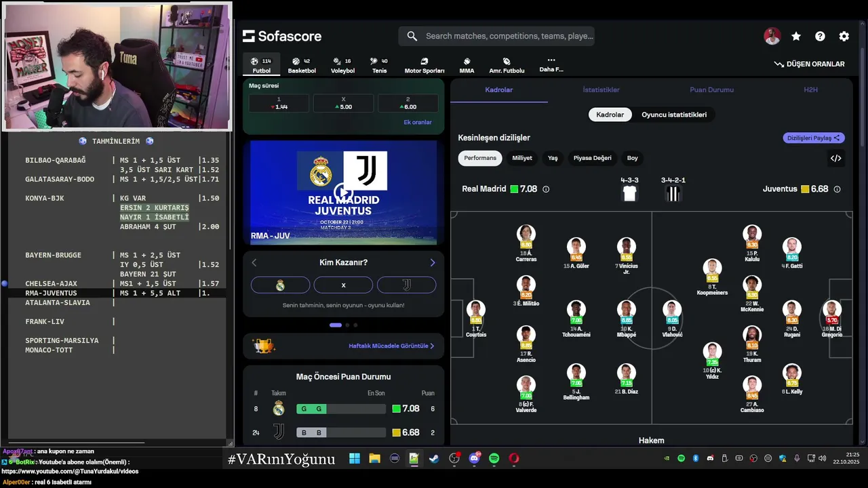Click first poll carousel pagination dot
Image resolution: width=868 pixels, height=488 pixels.
tap(336, 325)
